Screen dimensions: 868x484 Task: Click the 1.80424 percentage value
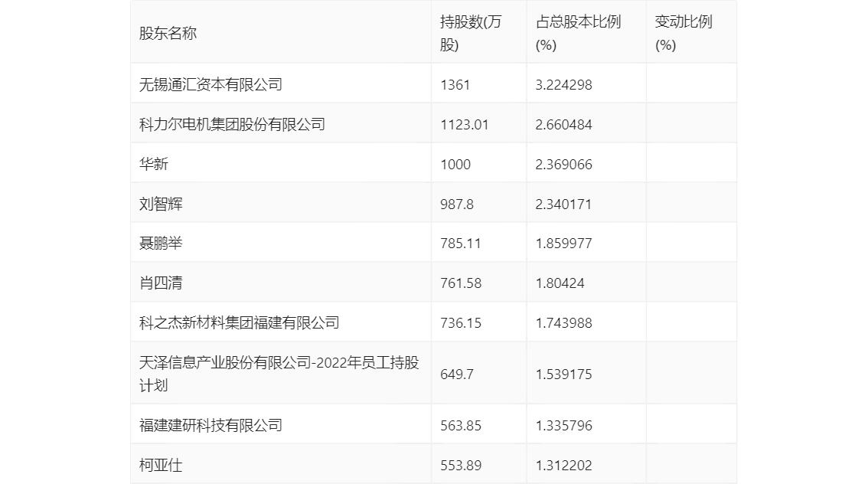tap(560, 283)
